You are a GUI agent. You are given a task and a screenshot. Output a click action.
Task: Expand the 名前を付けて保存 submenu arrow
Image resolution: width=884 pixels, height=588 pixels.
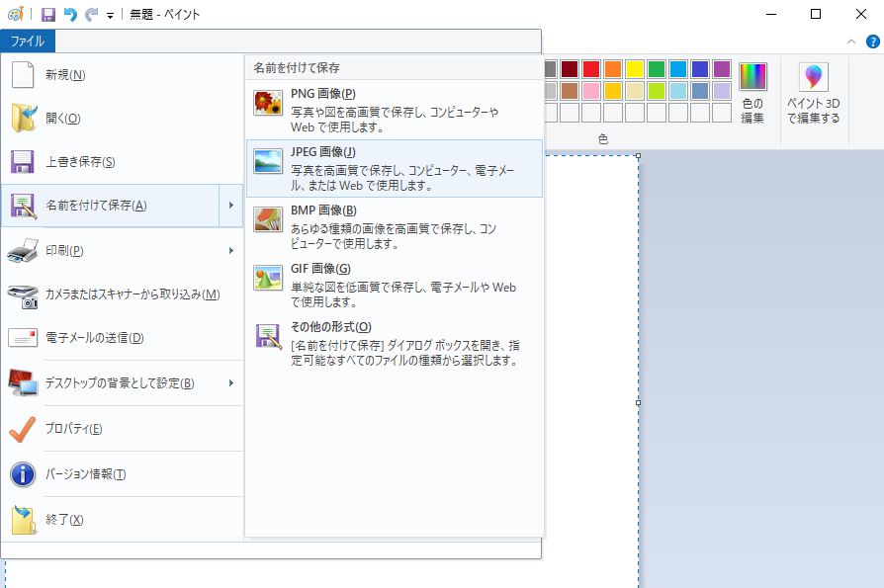tap(231, 206)
